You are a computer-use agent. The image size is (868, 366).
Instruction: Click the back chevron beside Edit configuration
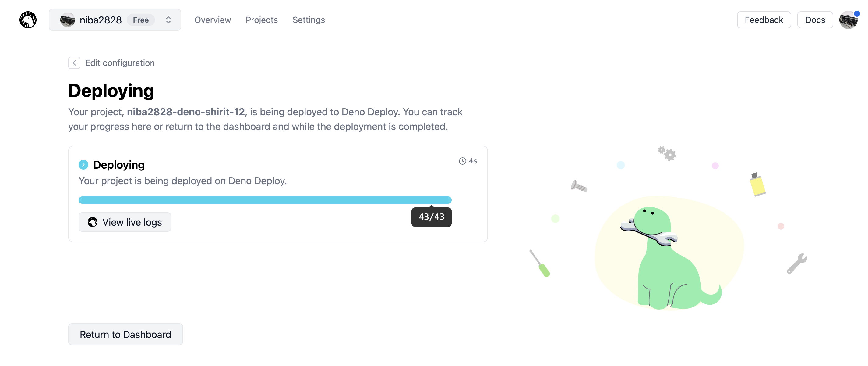[x=74, y=63]
